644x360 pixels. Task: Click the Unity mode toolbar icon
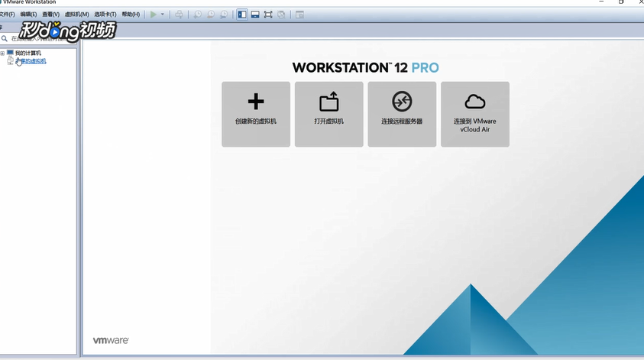point(281,15)
